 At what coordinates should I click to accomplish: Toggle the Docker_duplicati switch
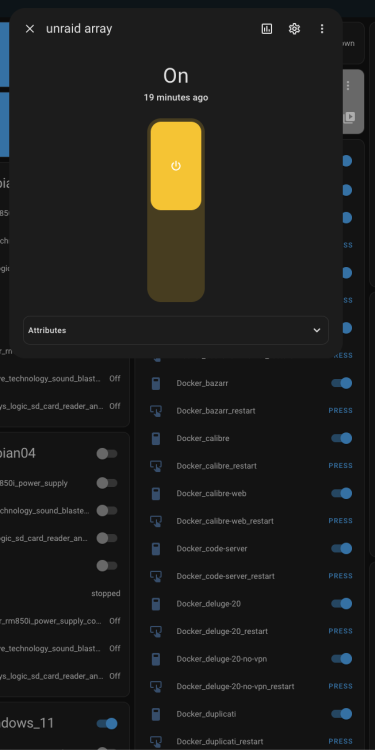342,714
